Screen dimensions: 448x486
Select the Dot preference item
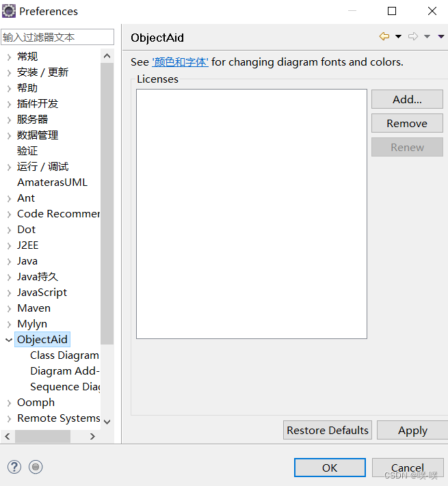pyautogui.click(x=27, y=230)
